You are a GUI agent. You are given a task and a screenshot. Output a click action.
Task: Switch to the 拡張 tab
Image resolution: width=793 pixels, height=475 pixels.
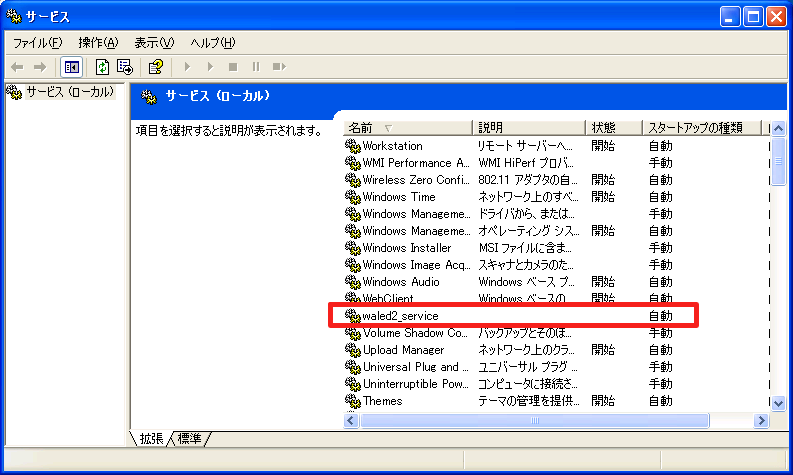pyautogui.click(x=151, y=439)
